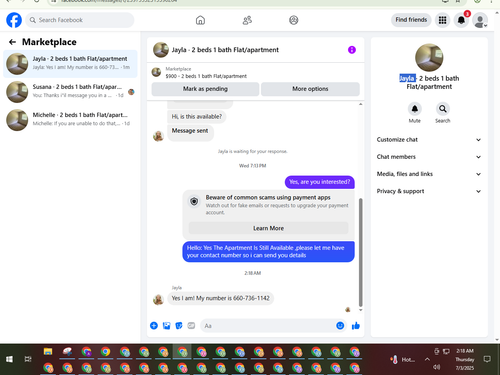The width and height of the screenshot is (500, 375).
Task: Open the GIF picker icon
Action: pyautogui.click(x=191, y=326)
